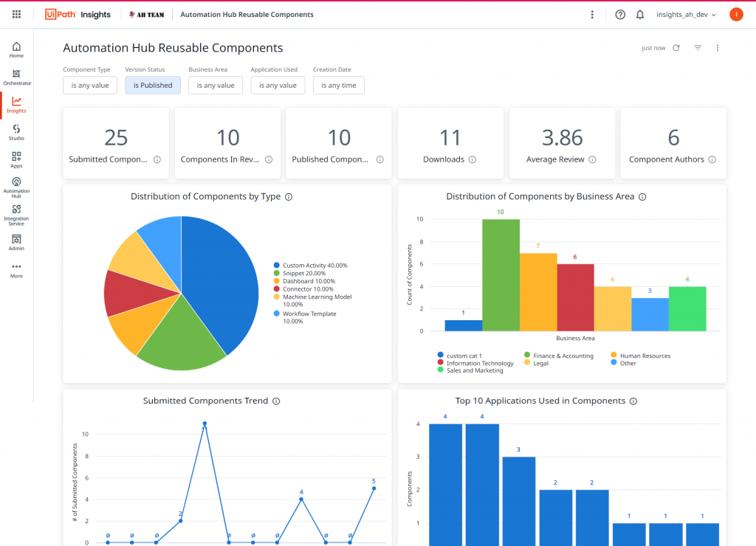
Task: Open the help question mark icon
Action: [x=620, y=15]
